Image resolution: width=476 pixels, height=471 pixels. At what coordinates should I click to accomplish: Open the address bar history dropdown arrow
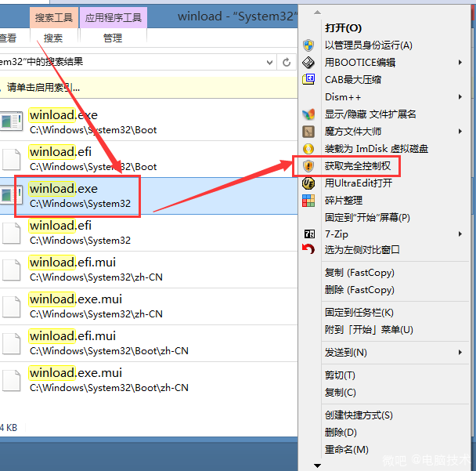(x=269, y=63)
